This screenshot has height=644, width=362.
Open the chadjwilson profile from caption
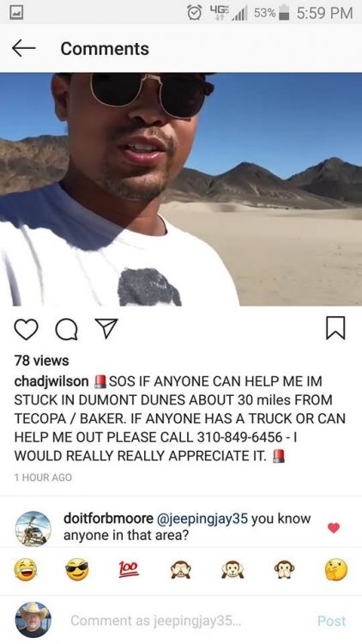51,381
